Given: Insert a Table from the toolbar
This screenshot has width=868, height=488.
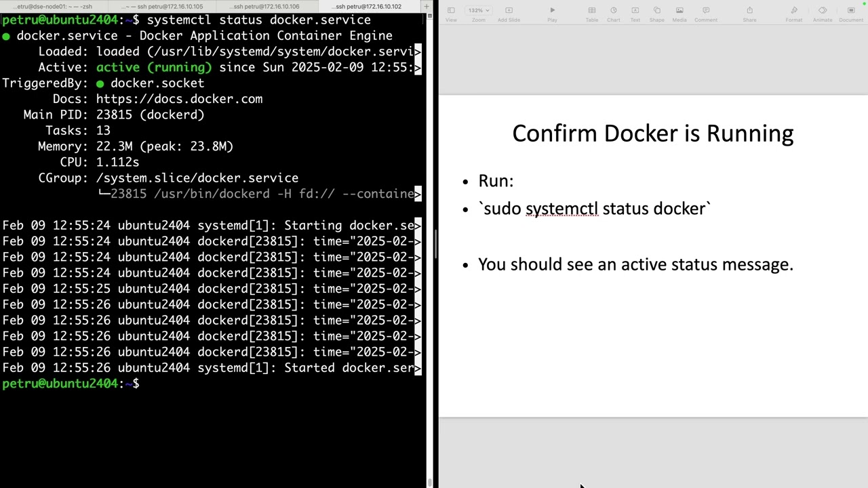Looking at the screenshot, I should click(592, 14).
